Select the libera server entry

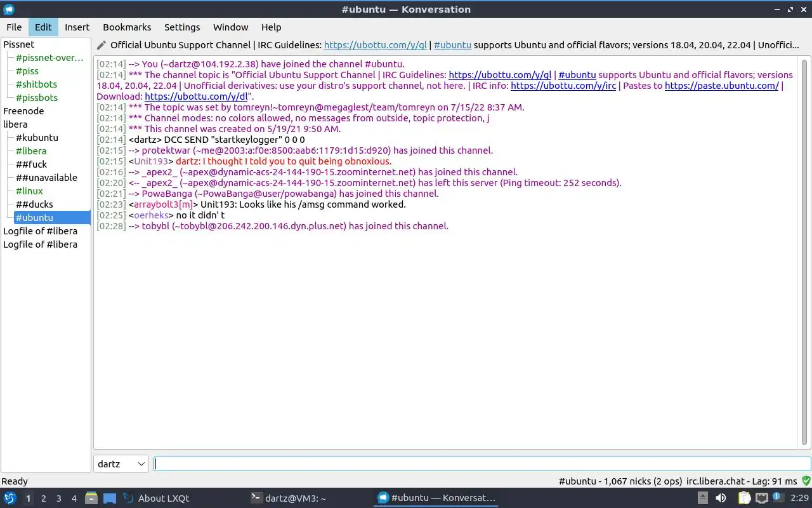coord(15,124)
